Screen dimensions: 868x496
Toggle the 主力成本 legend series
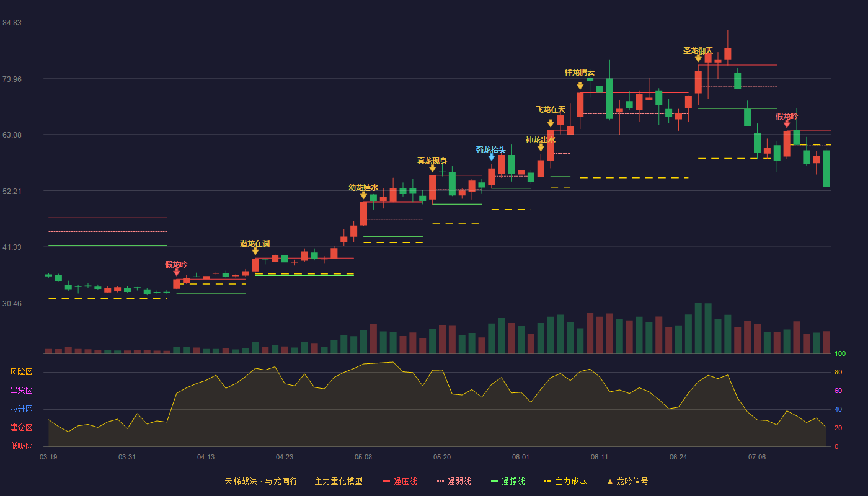point(565,481)
